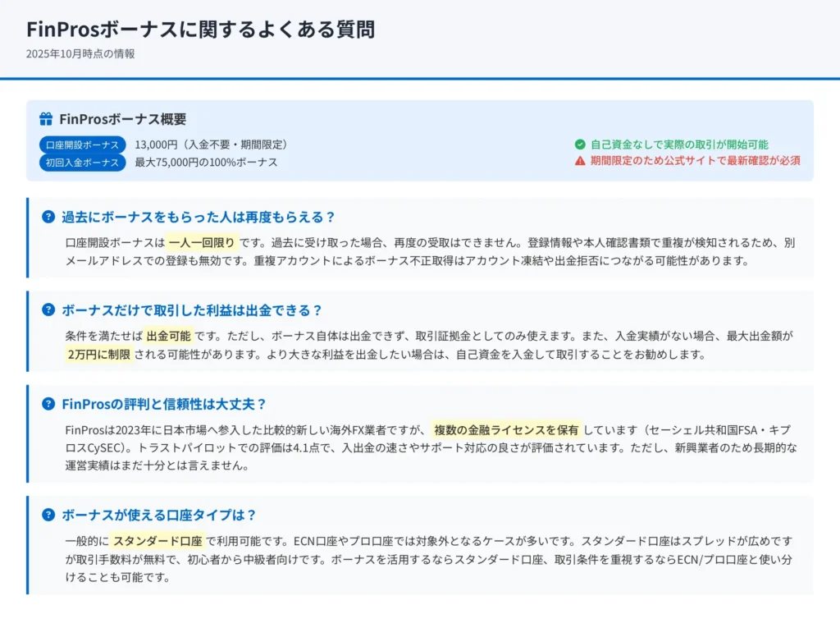Collapse the FinProsの評判と信頼性は大丈夫 question

[164, 405]
